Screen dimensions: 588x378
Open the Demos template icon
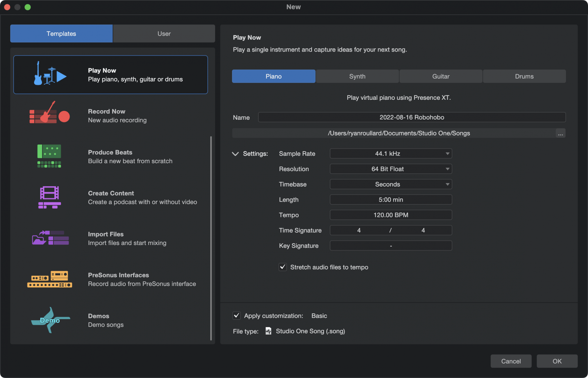[x=50, y=320]
